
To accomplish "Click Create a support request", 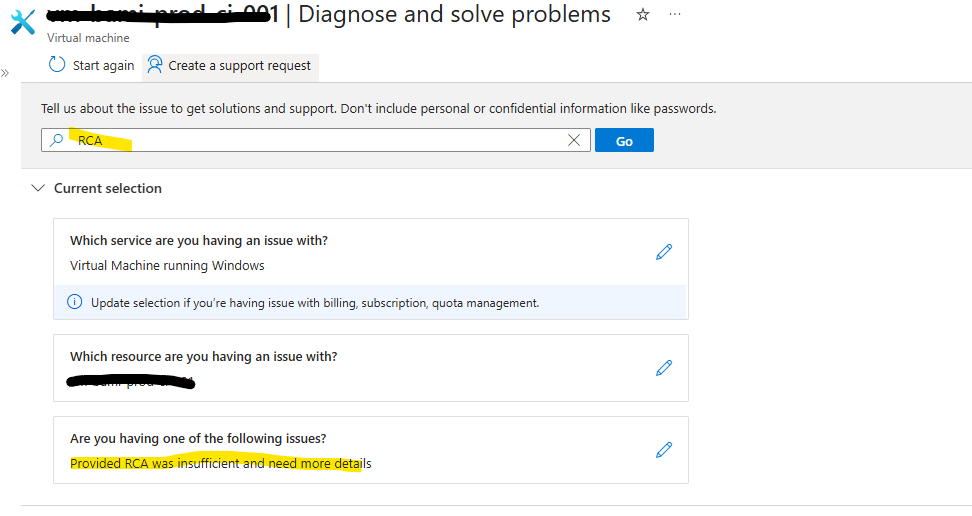I will coord(230,66).
